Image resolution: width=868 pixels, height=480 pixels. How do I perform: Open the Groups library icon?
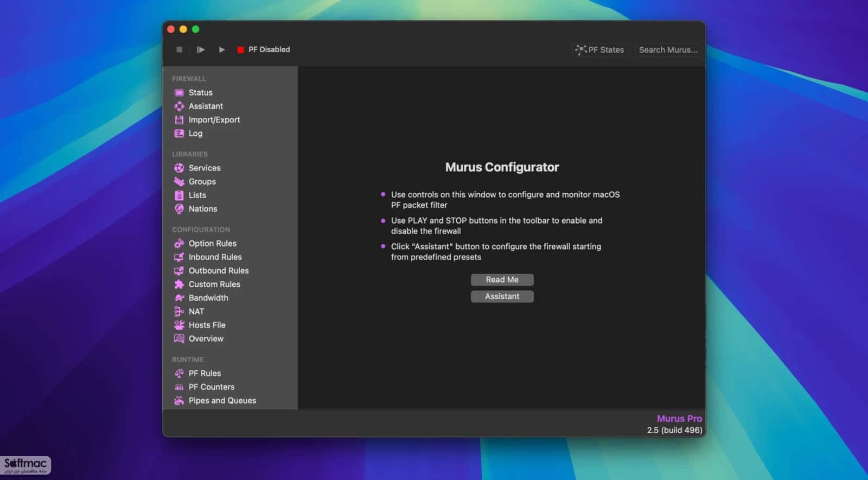[x=179, y=182]
